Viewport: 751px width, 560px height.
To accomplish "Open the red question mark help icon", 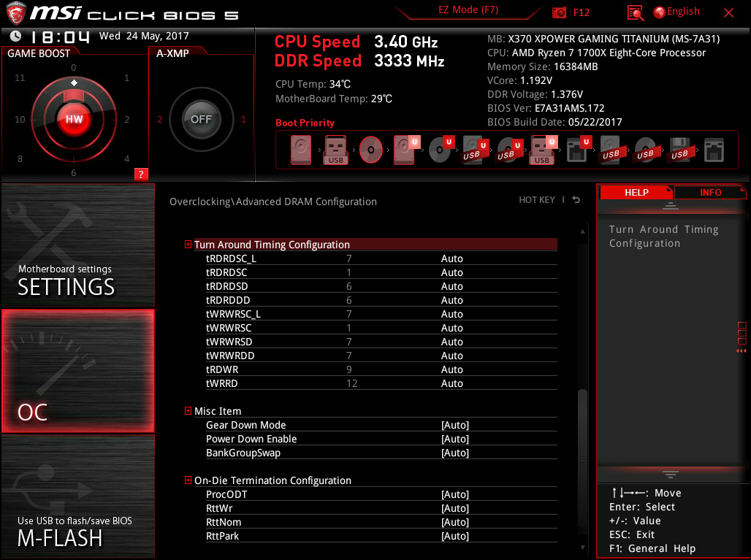I will 141,174.
